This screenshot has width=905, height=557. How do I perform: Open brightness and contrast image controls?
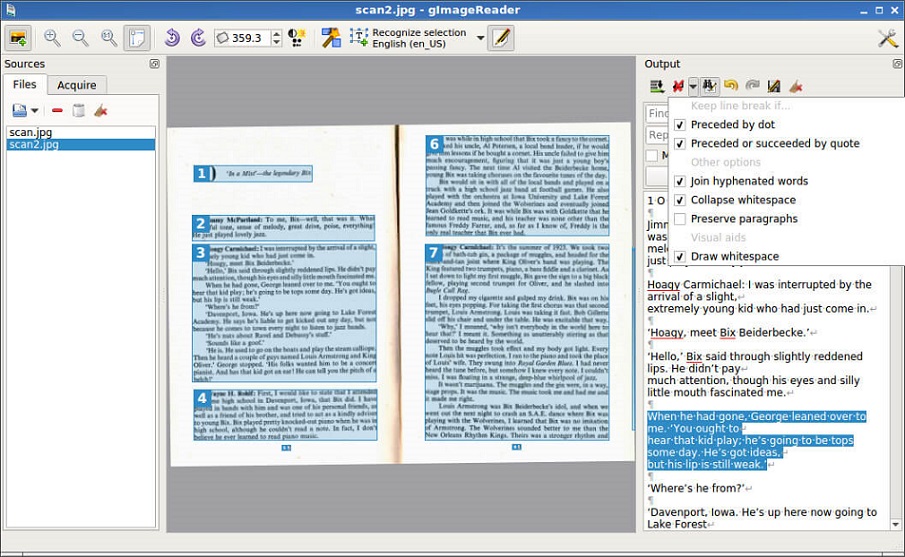tap(297, 38)
